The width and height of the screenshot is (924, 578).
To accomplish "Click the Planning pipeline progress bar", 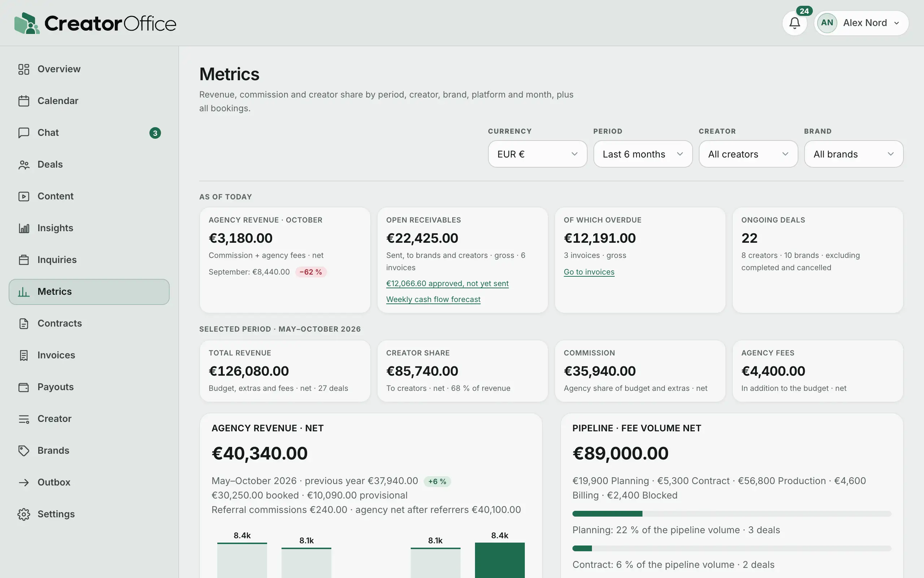I will click(732, 513).
